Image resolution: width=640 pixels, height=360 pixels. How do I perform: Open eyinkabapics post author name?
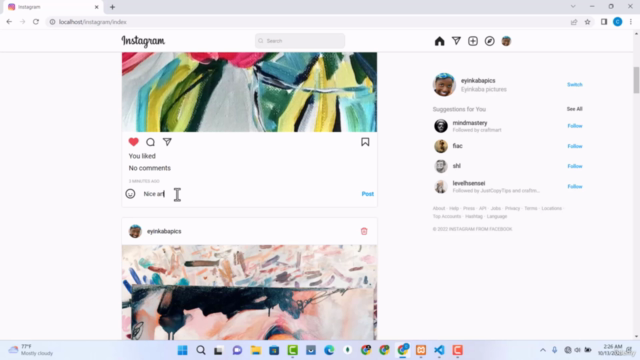pos(164,231)
